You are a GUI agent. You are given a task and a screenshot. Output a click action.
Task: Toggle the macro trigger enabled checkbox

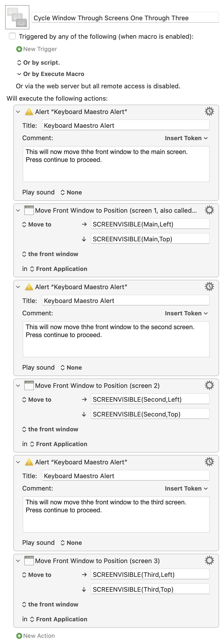[x=12, y=36]
